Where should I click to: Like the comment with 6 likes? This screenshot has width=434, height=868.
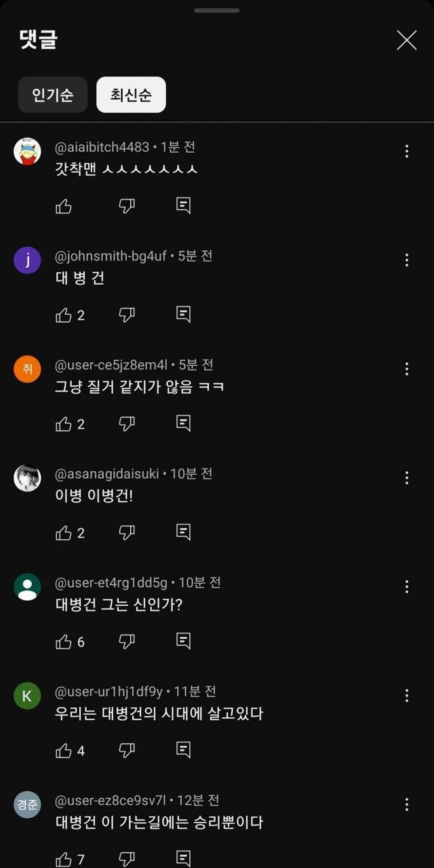pos(64,642)
